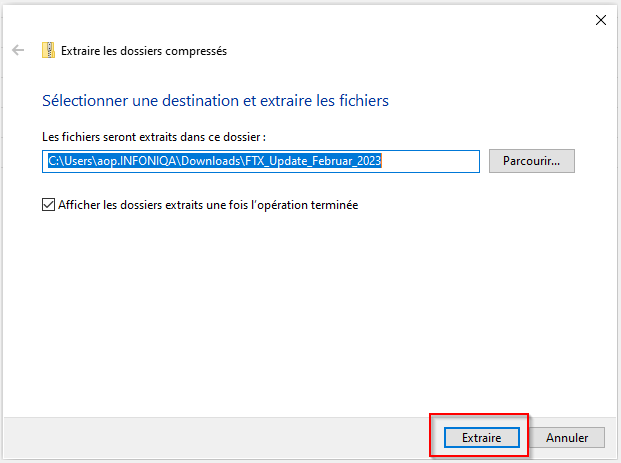Click the 'Extraire les dossiers compressés' title text
621x463 pixels.
[x=144, y=51]
